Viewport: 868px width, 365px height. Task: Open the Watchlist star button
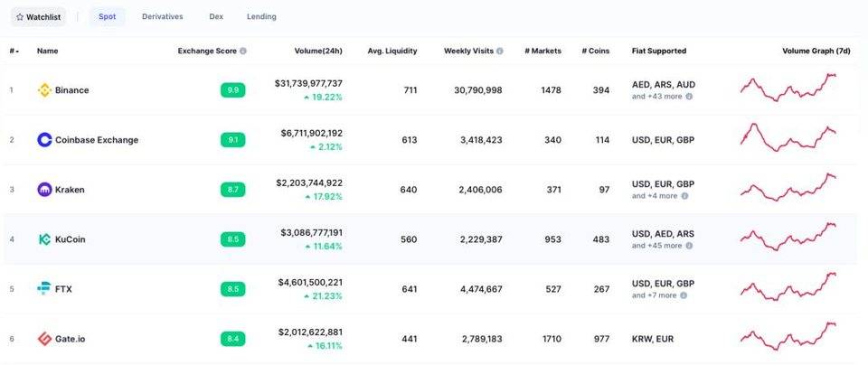coord(39,16)
